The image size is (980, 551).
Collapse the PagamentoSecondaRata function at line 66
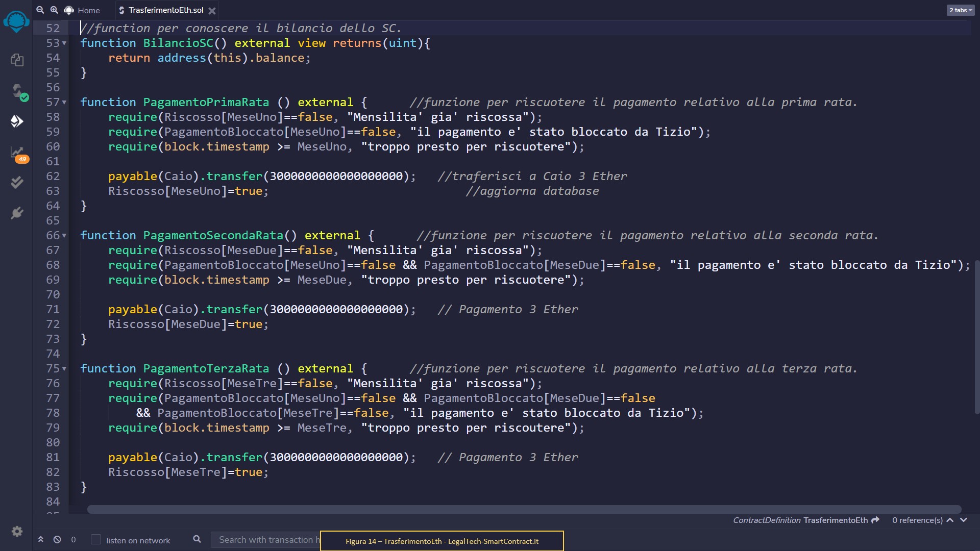tap(64, 236)
